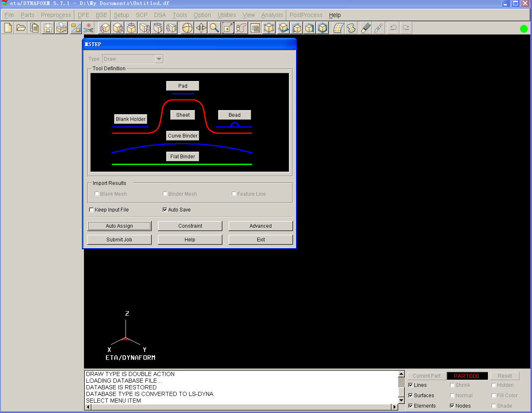Open the Type dropdown showing Draw
This screenshot has height=413, width=532.
point(133,59)
